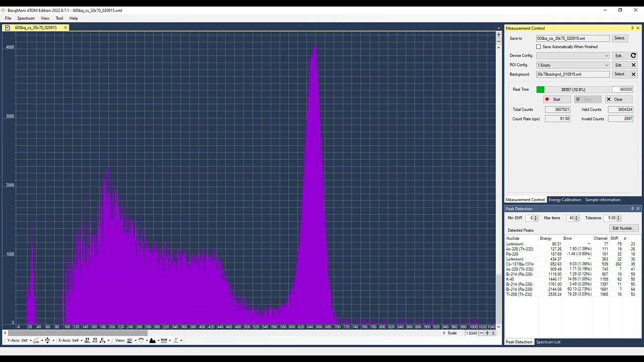The width and height of the screenshot is (644, 362).
Task: Adjust the Max Items stepper
Action: 577,218
